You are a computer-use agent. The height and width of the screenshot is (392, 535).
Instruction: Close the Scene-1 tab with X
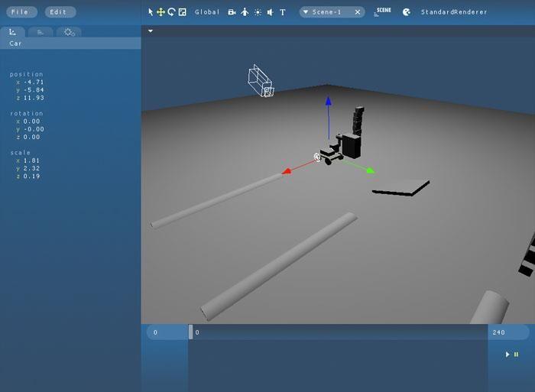click(357, 12)
